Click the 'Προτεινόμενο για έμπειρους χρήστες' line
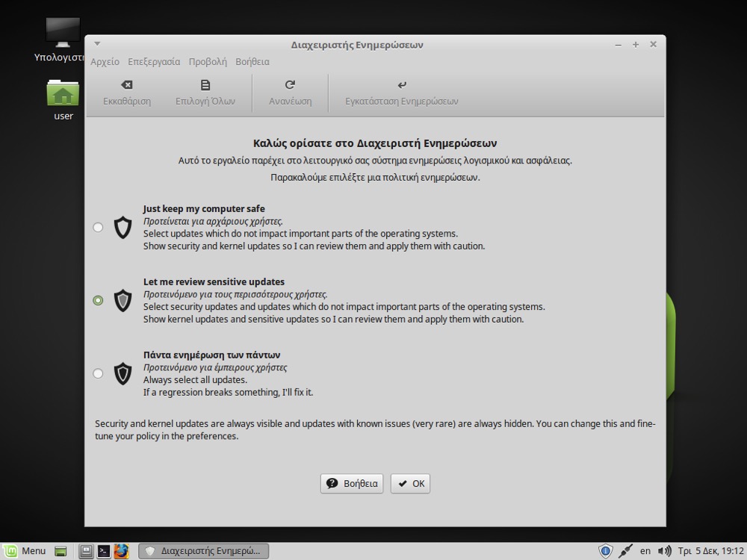The width and height of the screenshot is (747, 560). (x=215, y=367)
